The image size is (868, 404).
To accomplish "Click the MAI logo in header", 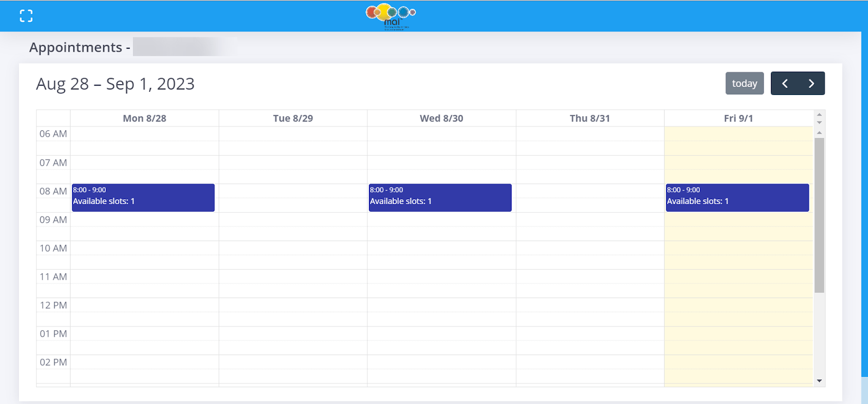I will pyautogui.click(x=391, y=16).
